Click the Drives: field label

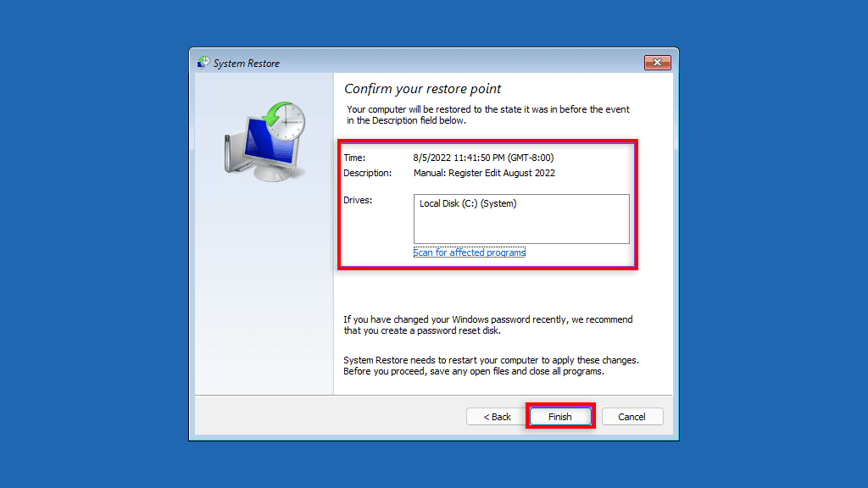[358, 200]
